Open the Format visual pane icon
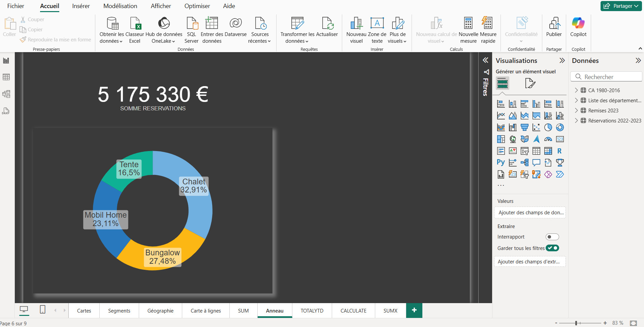 click(530, 83)
